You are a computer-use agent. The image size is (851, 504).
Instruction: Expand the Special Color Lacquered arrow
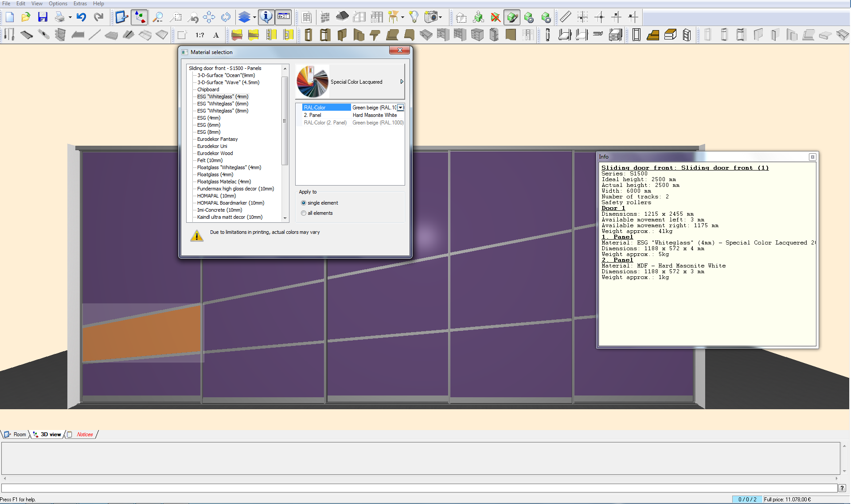click(x=402, y=82)
